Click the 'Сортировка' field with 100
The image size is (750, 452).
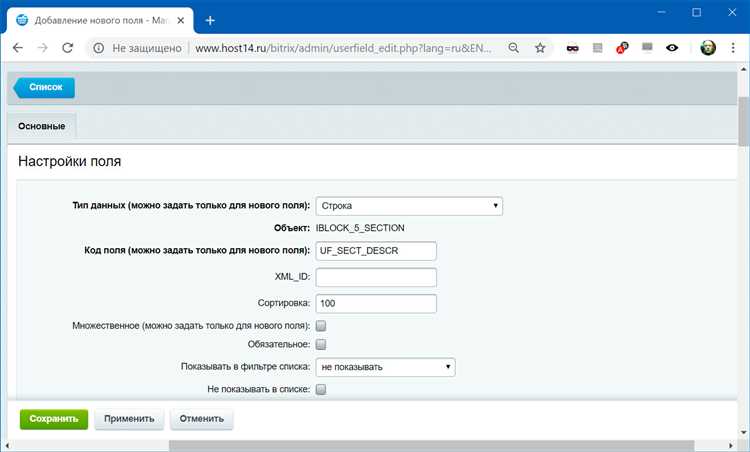(x=376, y=304)
